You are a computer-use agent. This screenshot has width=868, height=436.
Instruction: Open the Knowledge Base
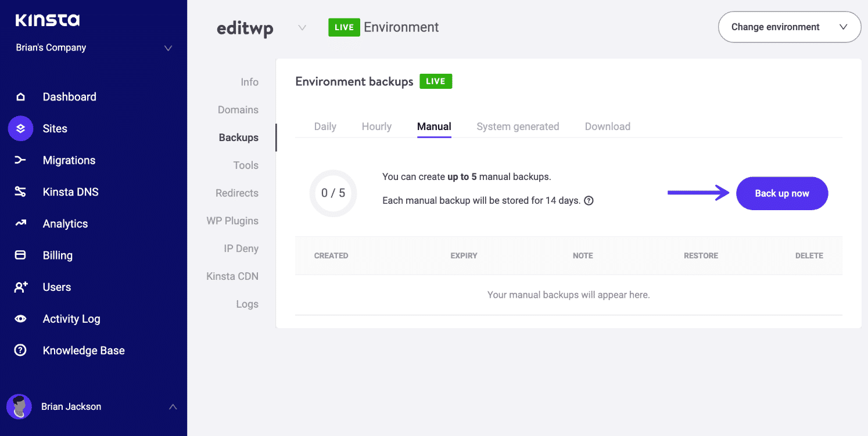click(20, 350)
